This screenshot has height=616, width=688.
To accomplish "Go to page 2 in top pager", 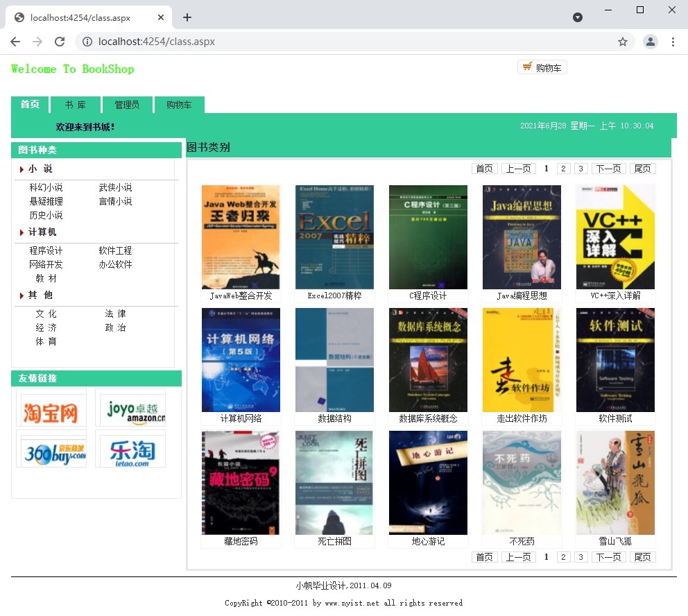I will pyautogui.click(x=563, y=169).
